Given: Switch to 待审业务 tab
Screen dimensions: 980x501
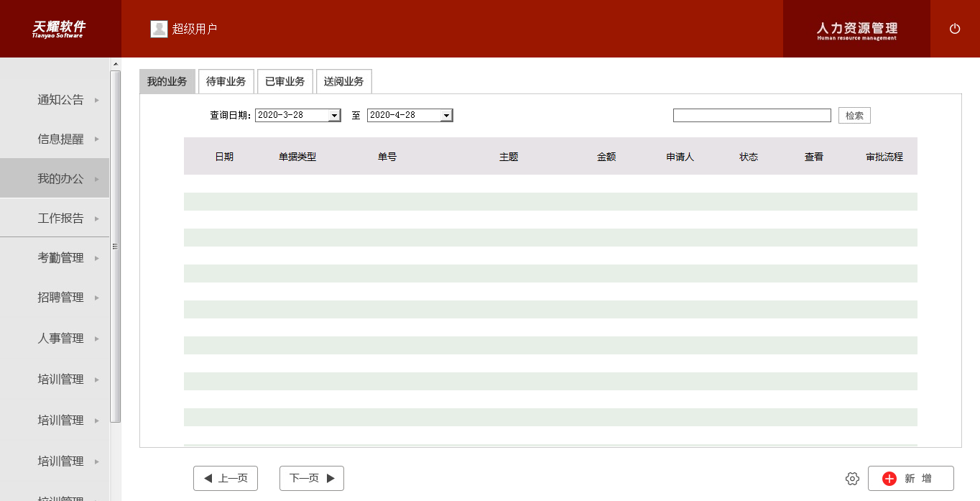Looking at the screenshot, I should point(226,81).
